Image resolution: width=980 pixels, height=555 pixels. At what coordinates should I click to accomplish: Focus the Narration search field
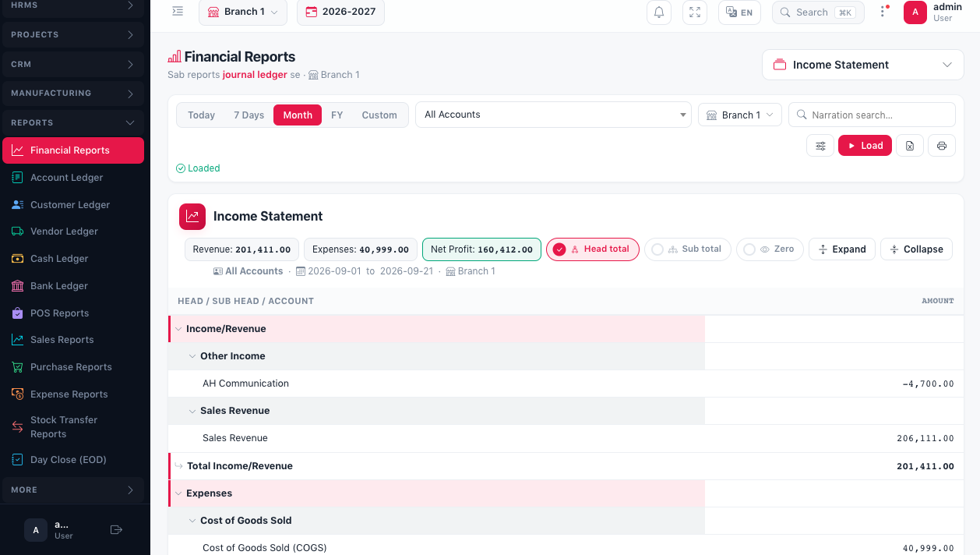point(872,115)
